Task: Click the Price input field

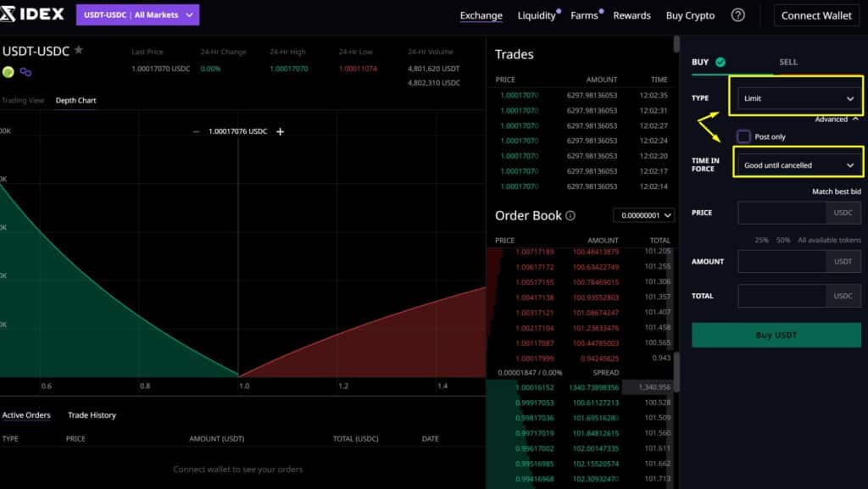Action: (x=782, y=213)
